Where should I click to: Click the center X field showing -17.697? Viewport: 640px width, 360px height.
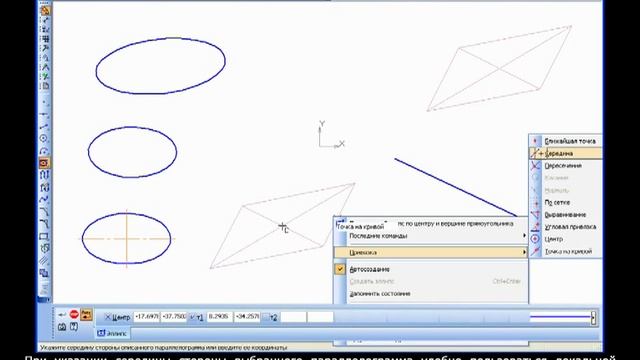point(147,317)
